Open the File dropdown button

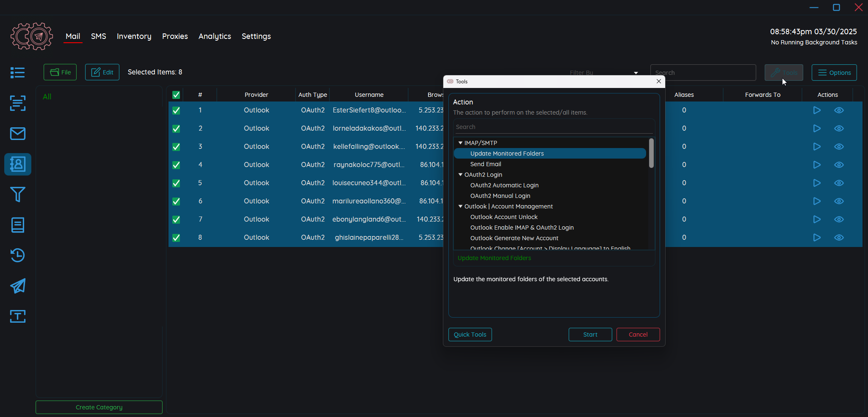point(60,72)
